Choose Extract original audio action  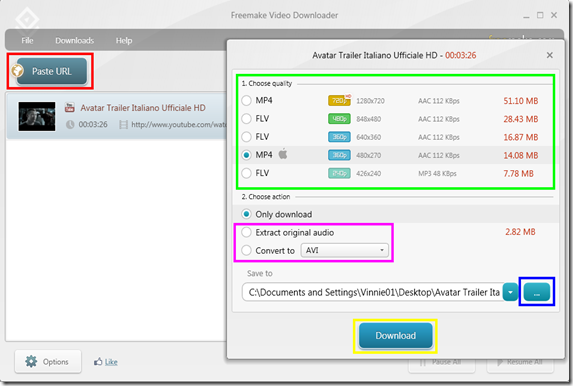[x=246, y=232]
